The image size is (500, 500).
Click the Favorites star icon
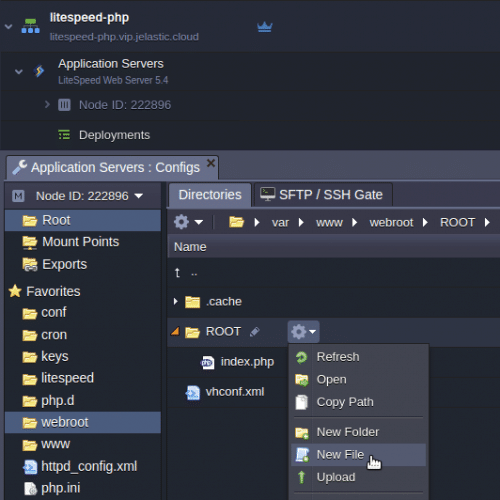[15, 291]
